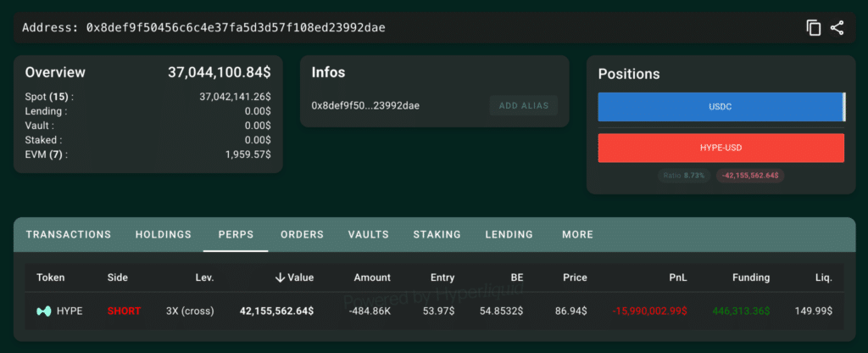Open the VAULTS tab
The width and height of the screenshot is (868, 353).
[369, 234]
